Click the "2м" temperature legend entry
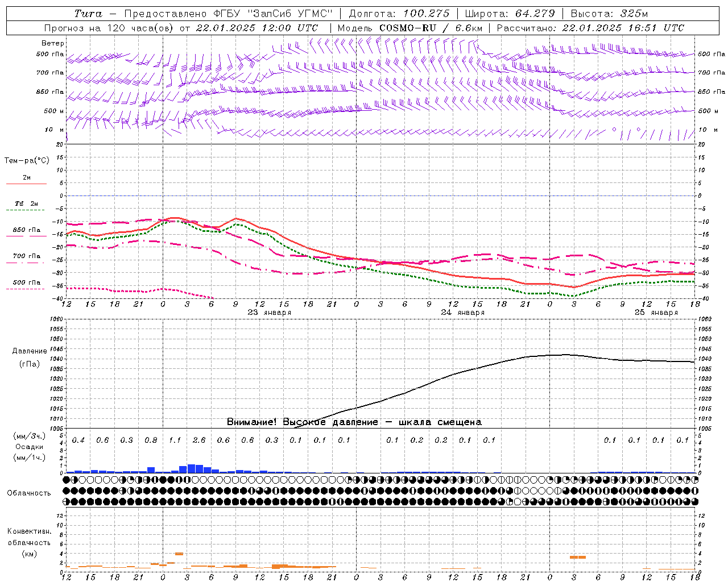This screenshot has height=582, width=728. [x=27, y=178]
